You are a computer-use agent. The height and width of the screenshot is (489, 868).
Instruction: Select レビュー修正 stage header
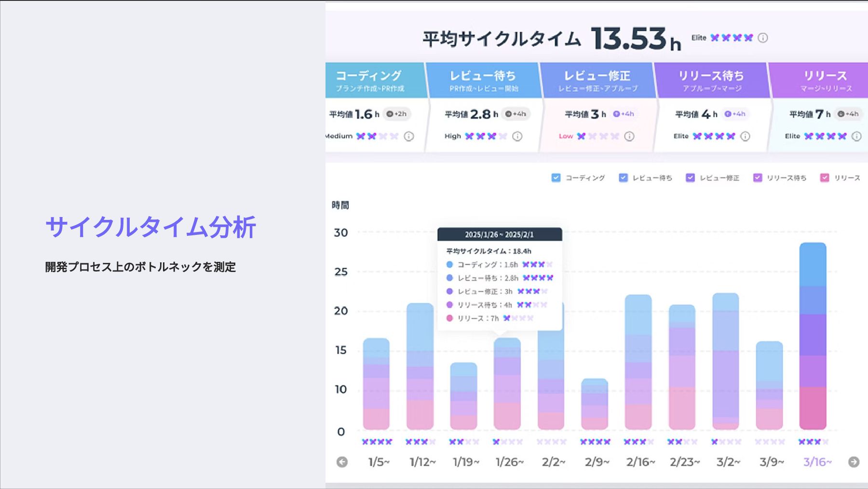pos(598,81)
